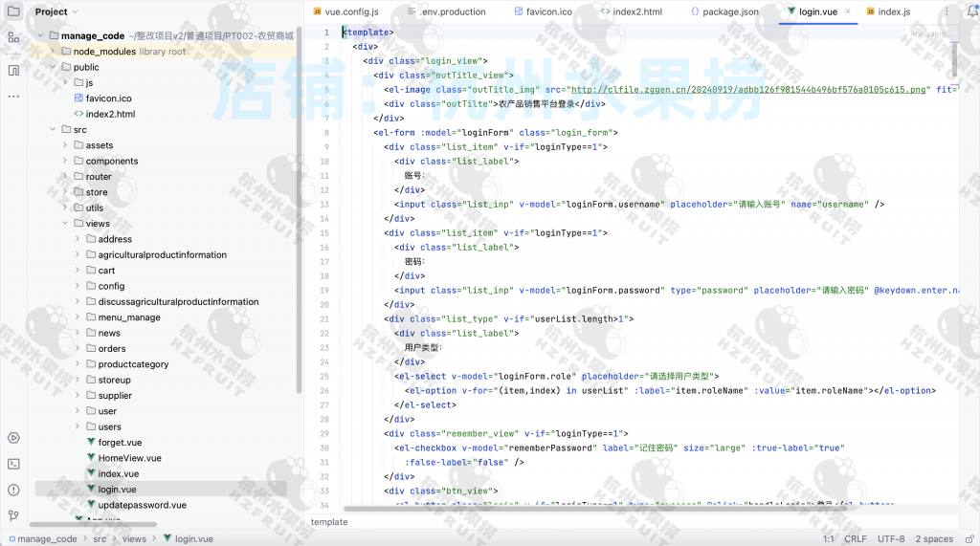Open the Services run icon in sidebar
The width and height of the screenshot is (980, 546).
(x=13, y=438)
